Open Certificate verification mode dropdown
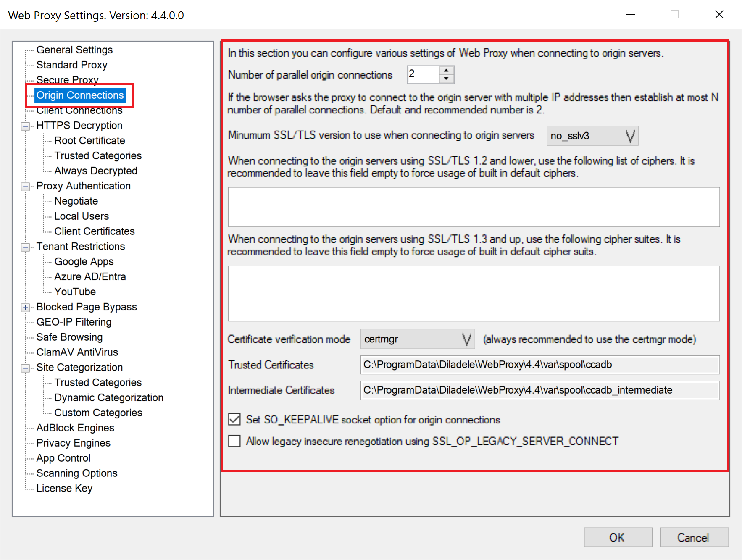 tap(418, 339)
